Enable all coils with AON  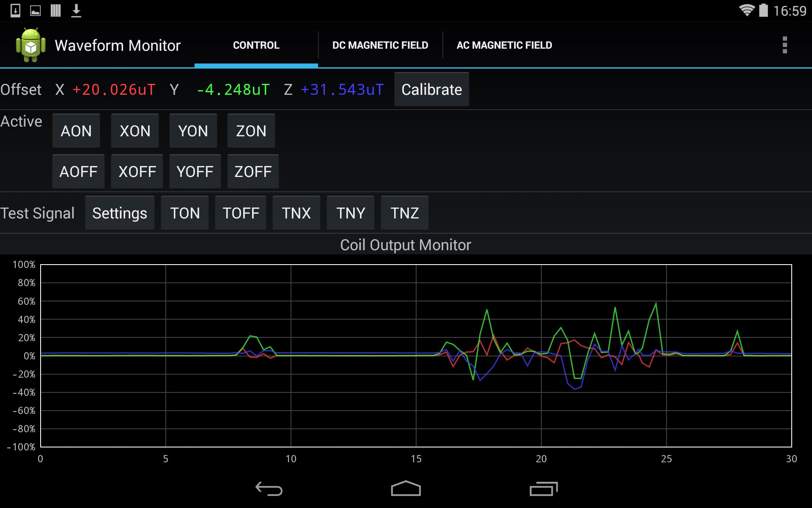(76, 131)
